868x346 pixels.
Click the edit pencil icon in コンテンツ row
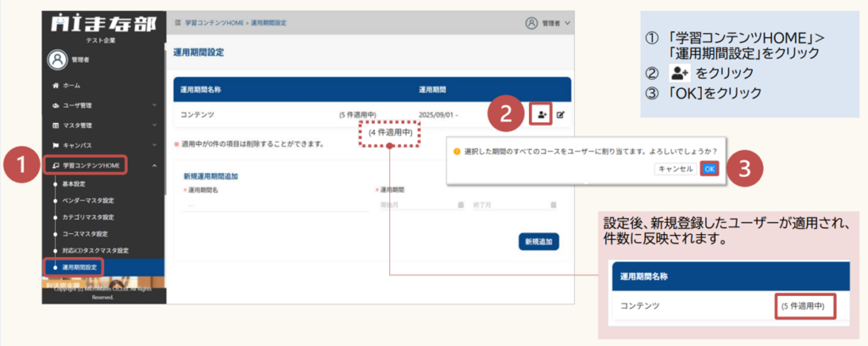[560, 114]
